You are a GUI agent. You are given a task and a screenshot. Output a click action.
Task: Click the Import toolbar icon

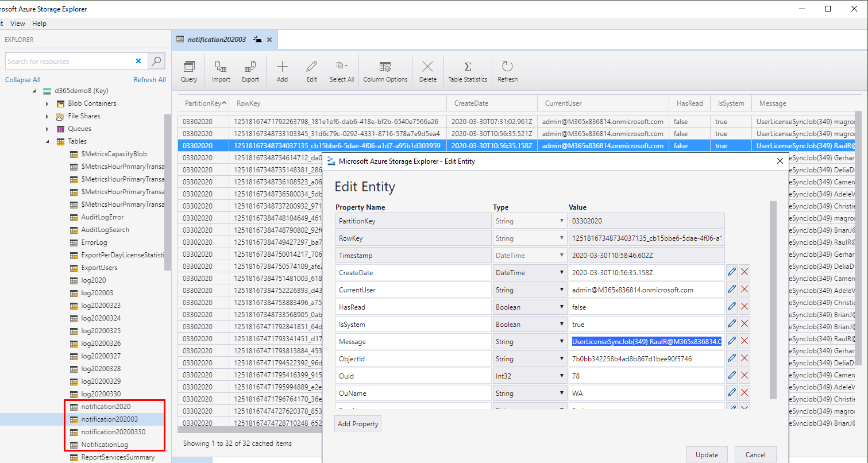click(x=221, y=71)
